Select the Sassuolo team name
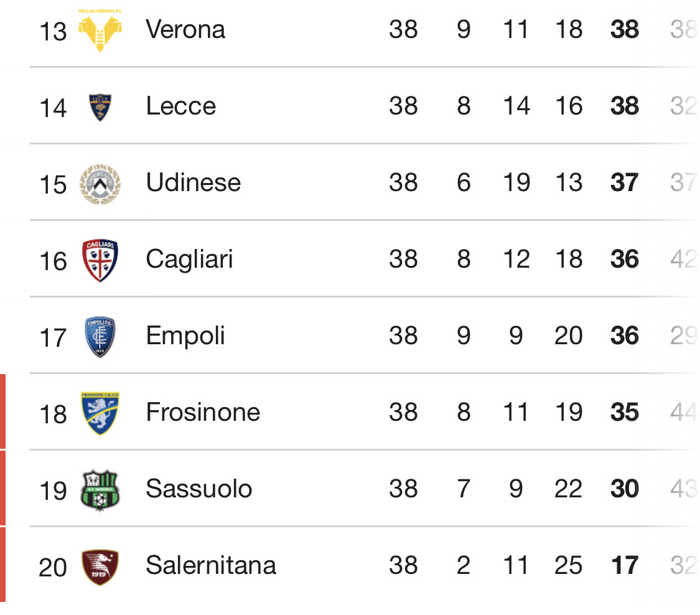This screenshot has height=615, width=700. point(199,489)
